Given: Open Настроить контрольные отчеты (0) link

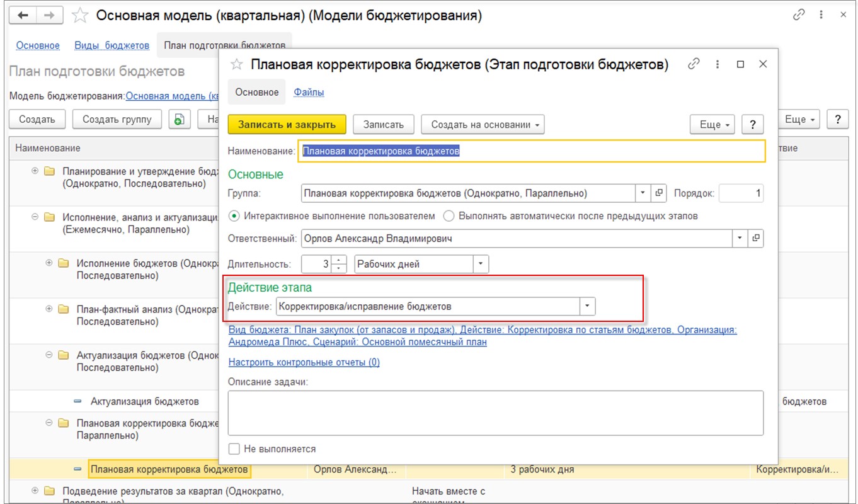Looking at the screenshot, I should (x=304, y=362).
